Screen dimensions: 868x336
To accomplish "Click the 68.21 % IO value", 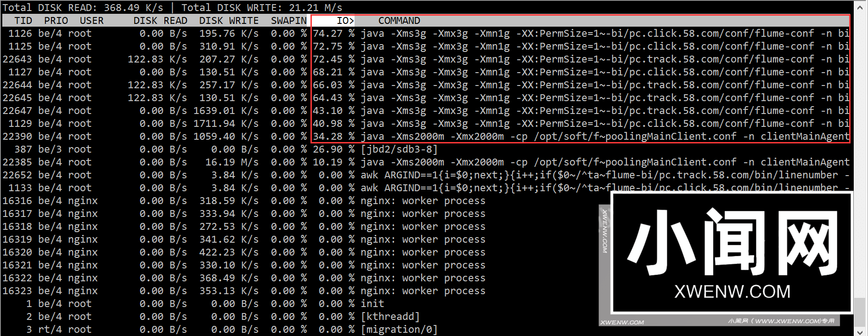I will [x=334, y=72].
